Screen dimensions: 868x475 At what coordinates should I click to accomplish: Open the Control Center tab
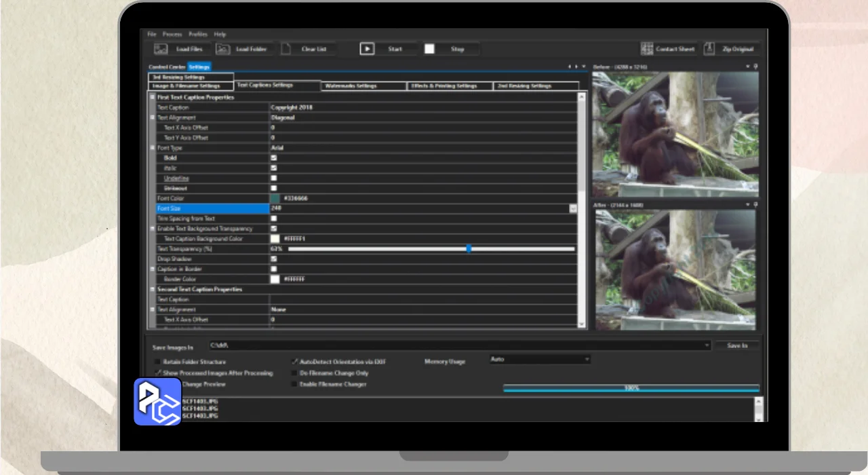point(167,67)
